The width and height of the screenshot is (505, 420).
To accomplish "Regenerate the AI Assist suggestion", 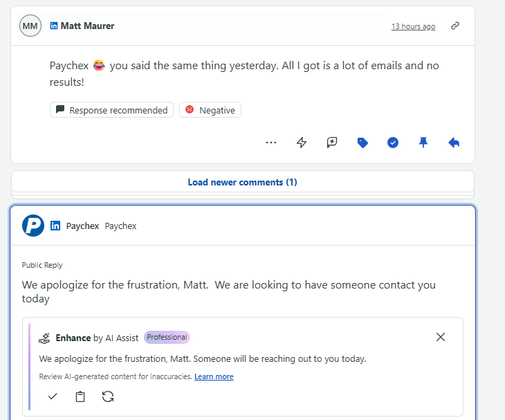I will coord(108,396).
